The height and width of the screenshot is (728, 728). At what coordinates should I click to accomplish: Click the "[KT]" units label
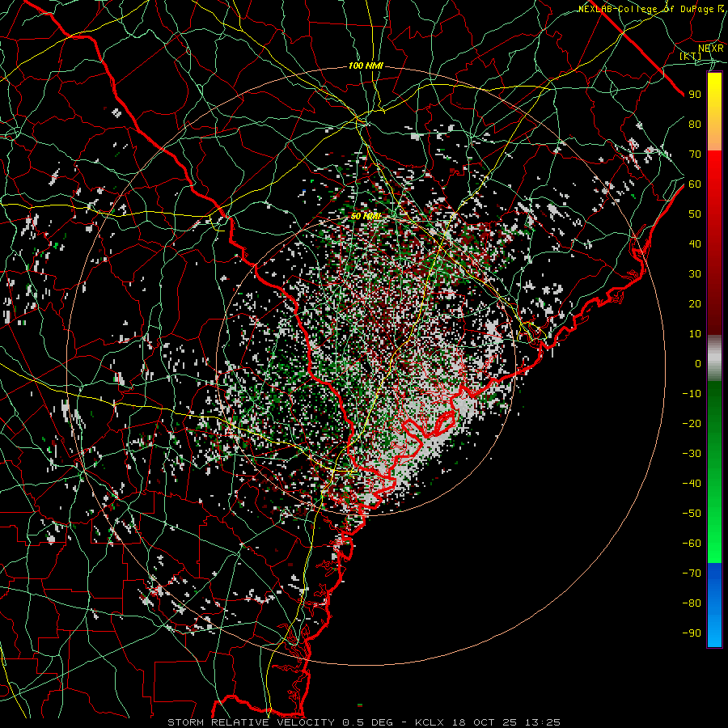point(691,56)
